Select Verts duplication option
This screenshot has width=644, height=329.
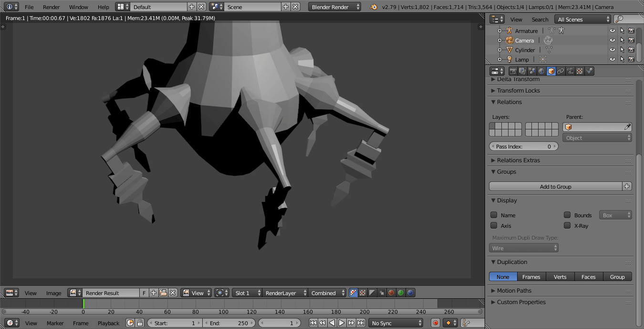tap(560, 277)
